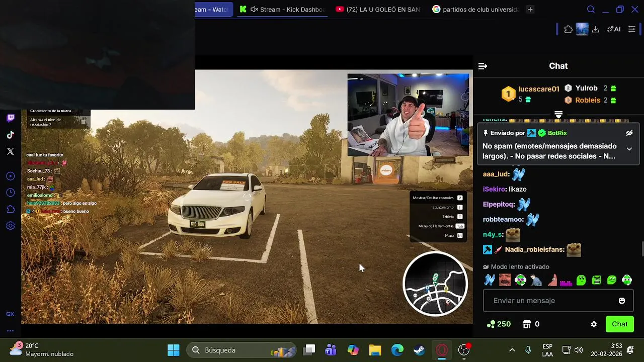Select the purple pixel-bar emote
The width and height of the screenshot is (644, 362).
tap(566, 282)
